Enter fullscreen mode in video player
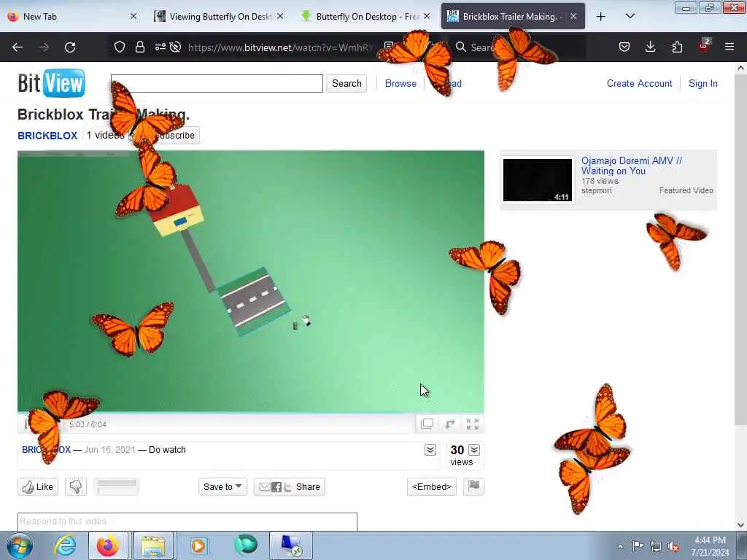 coord(473,424)
